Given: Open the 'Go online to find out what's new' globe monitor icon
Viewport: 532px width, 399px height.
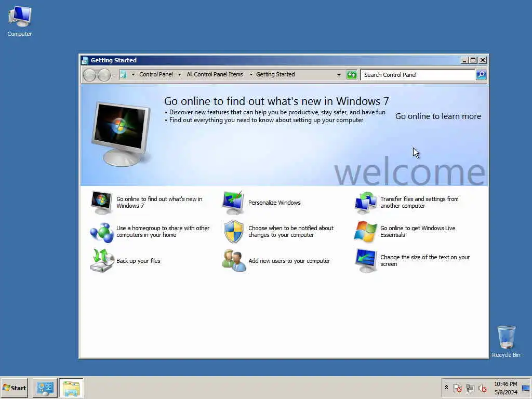Looking at the screenshot, I should pyautogui.click(x=101, y=203).
